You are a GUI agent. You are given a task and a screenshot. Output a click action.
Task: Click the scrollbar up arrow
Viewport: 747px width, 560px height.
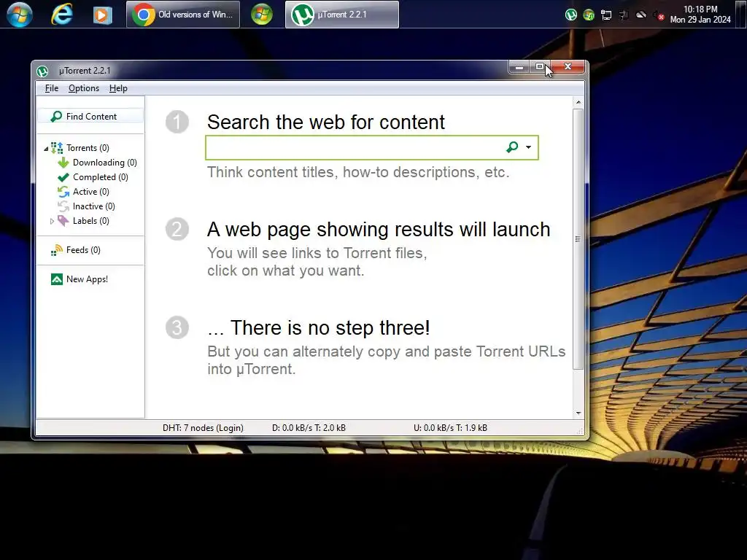coord(578,102)
